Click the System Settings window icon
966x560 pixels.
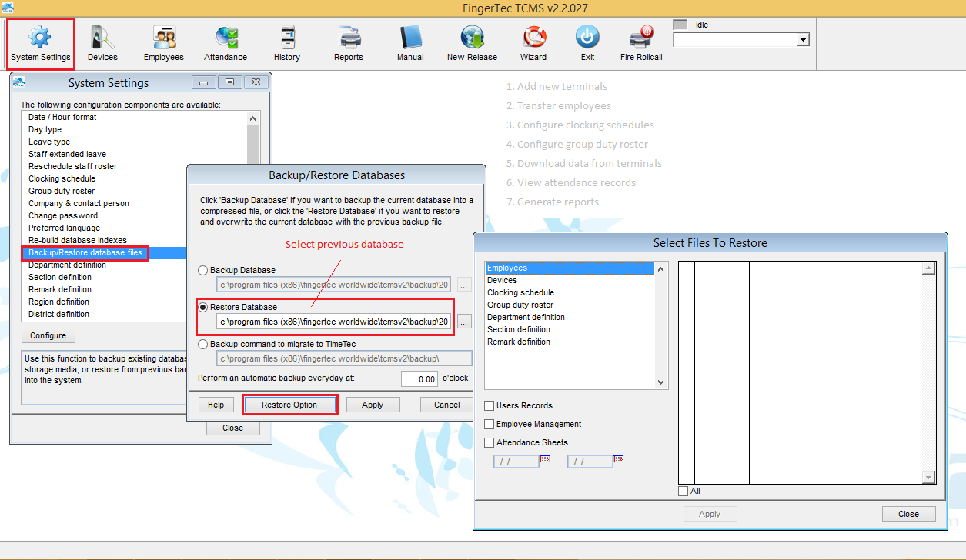[x=19, y=82]
